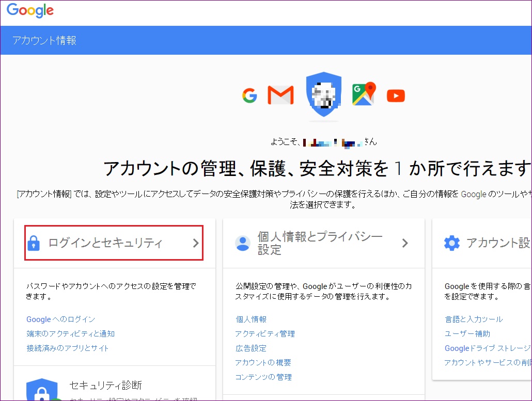Open the 個人情報とプライバシー設定 heading
Viewport: 532px width, 401px height.
pos(320,243)
